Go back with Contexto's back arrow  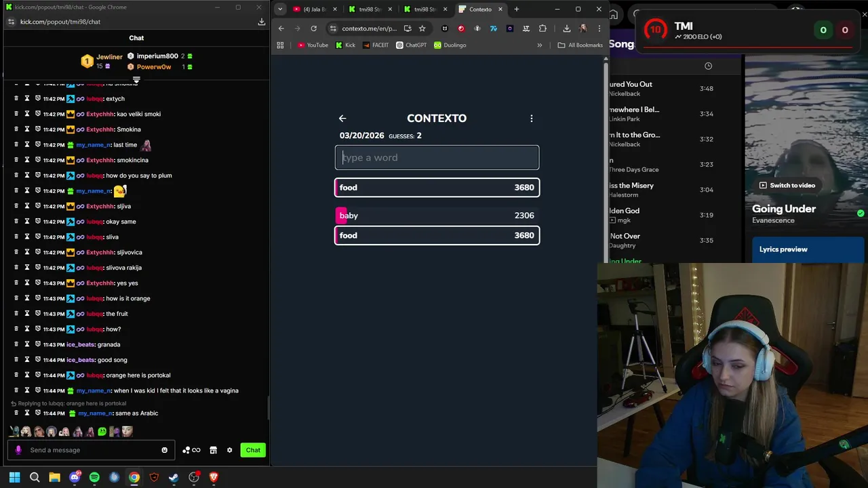coord(342,118)
